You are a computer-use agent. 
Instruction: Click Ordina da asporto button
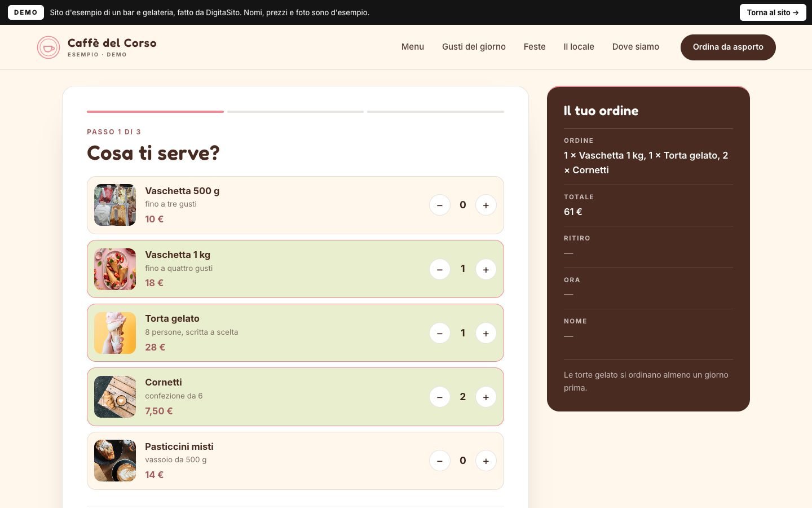[x=728, y=47]
